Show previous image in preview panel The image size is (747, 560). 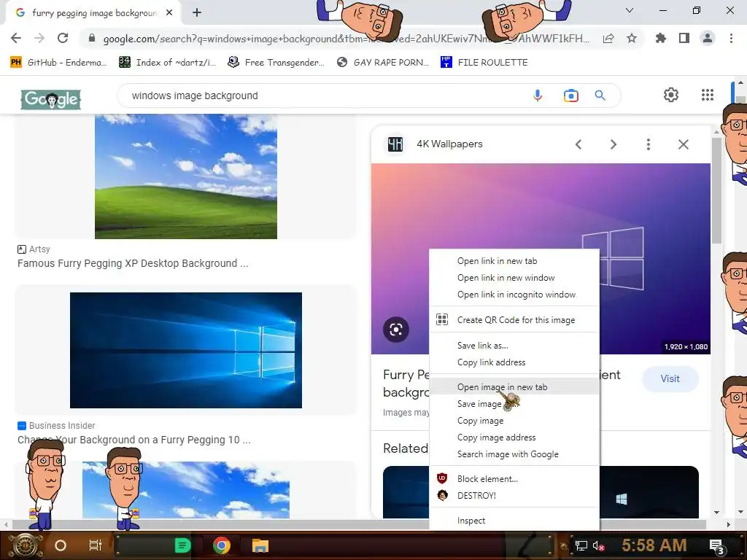578,144
